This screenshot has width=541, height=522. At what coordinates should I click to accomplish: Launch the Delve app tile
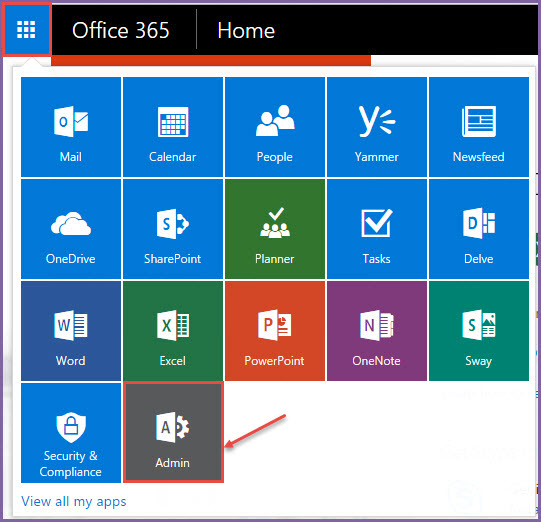[479, 229]
